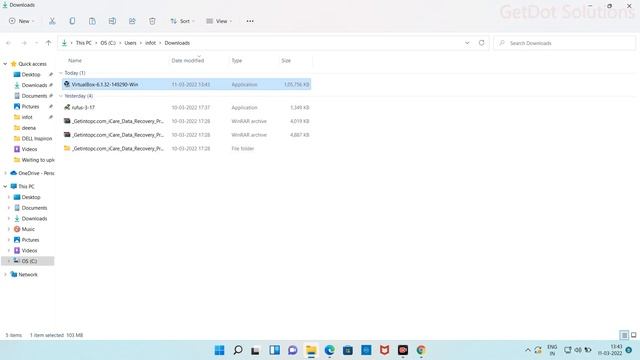The image size is (640, 360).
Task: Open taskbar Search
Action: (238, 350)
